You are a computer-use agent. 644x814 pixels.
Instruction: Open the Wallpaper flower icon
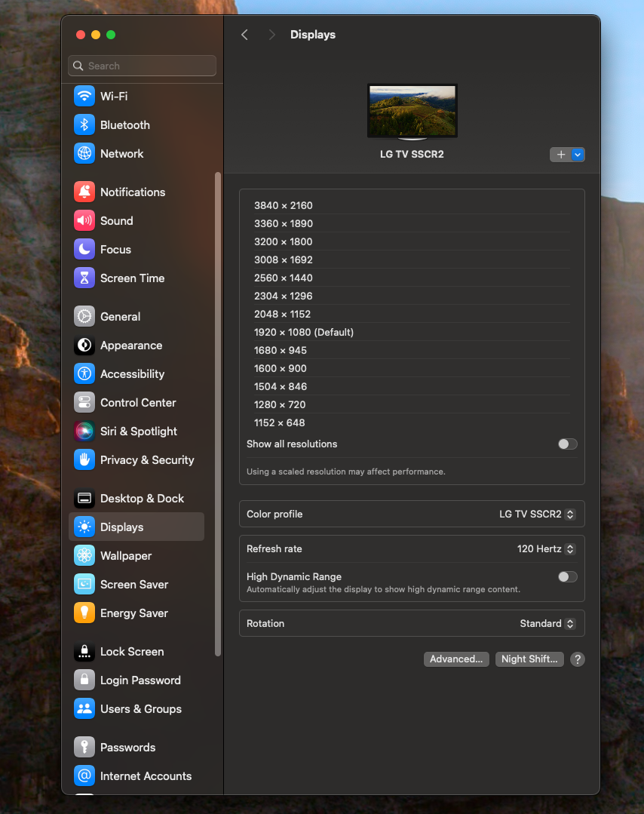pyautogui.click(x=84, y=555)
